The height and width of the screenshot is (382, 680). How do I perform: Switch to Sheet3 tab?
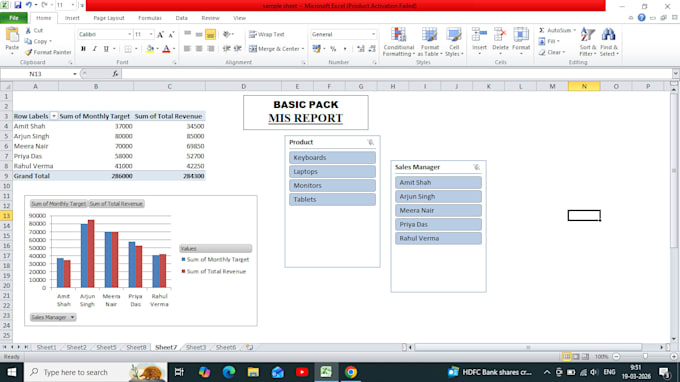[x=196, y=347]
